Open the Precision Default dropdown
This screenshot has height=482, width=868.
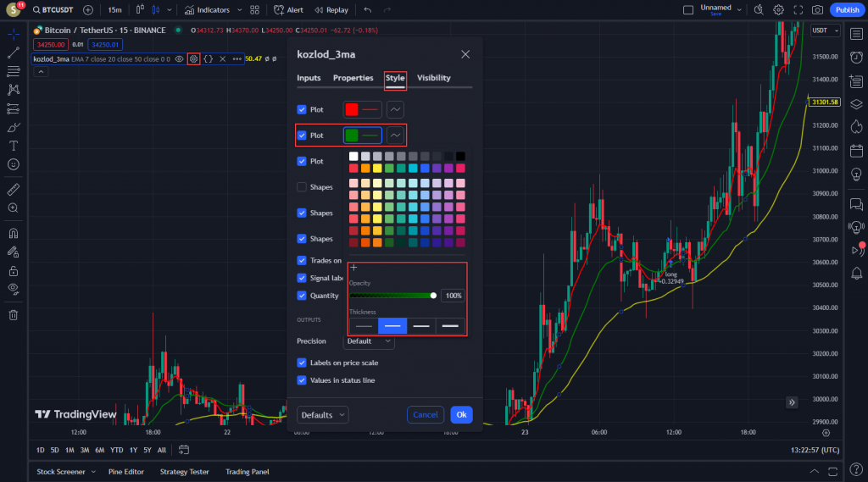coord(369,341)
